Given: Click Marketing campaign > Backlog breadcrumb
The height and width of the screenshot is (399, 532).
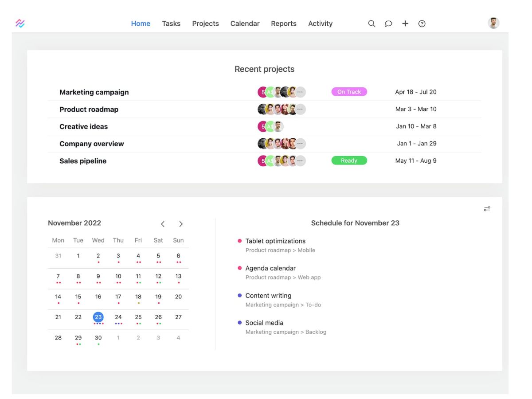Looking at the screenshot, I should pos(286,332).
